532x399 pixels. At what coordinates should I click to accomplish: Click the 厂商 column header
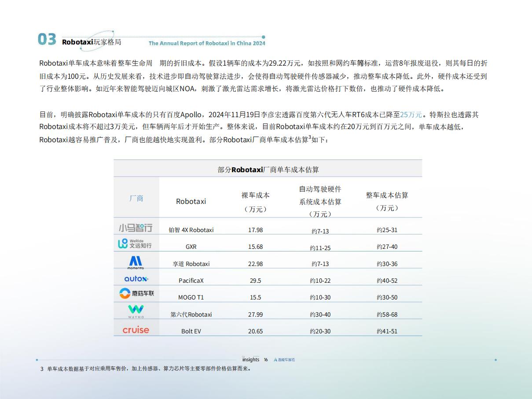click(136, 198)
